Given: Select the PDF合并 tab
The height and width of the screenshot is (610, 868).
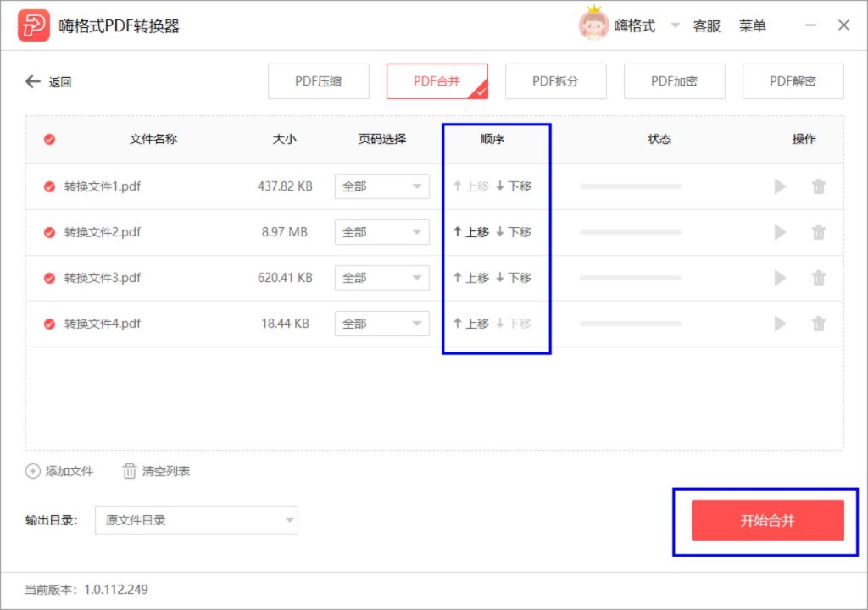Looking at the screenshot, I should click(x=437, y=81).
